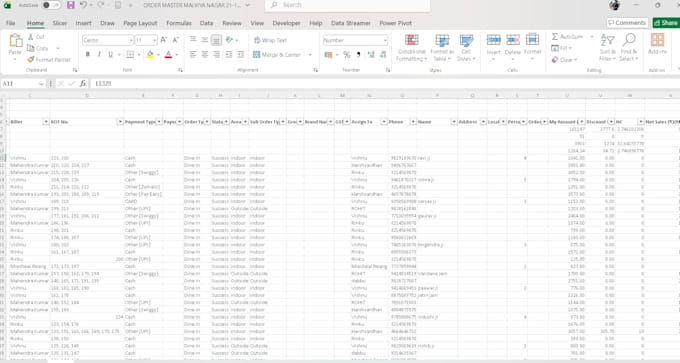Click the Percent Style icon
Screen dimensions: 680x363
347,55
